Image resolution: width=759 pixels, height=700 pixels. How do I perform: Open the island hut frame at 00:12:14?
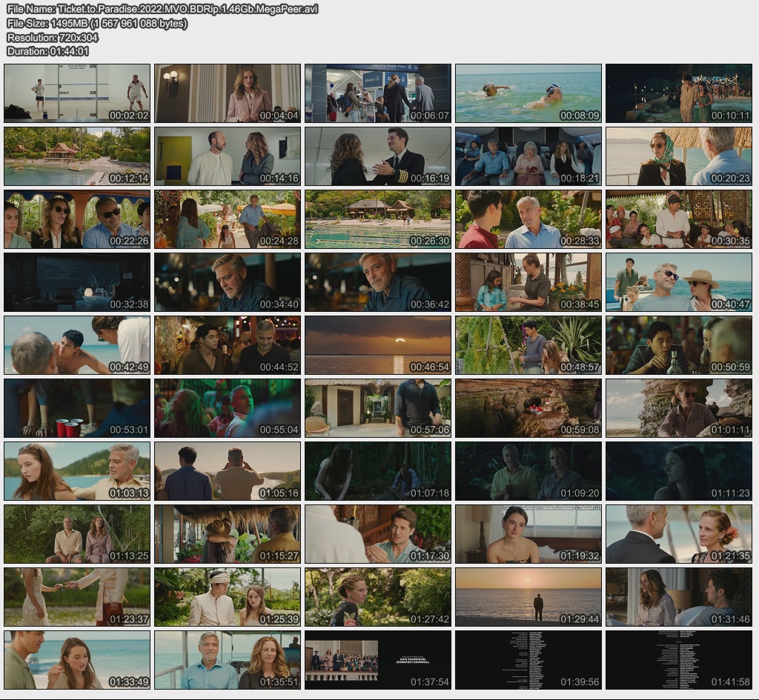click(77, 156)
